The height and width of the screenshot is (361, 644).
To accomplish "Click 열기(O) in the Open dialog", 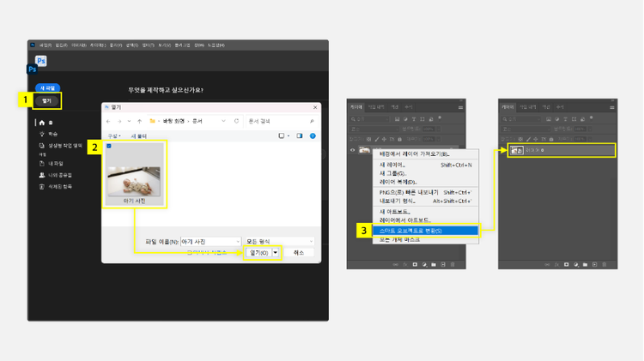I will coord(258,253).
